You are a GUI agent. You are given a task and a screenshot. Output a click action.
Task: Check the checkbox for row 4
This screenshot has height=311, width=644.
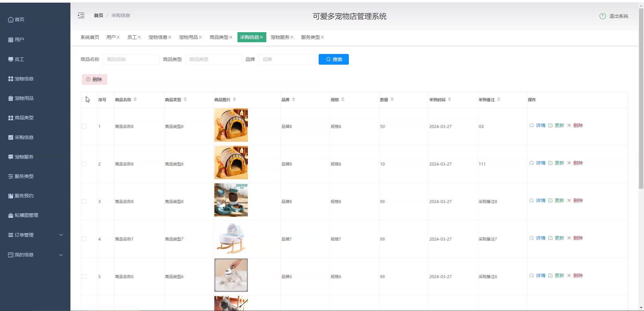tap(84, 239)
